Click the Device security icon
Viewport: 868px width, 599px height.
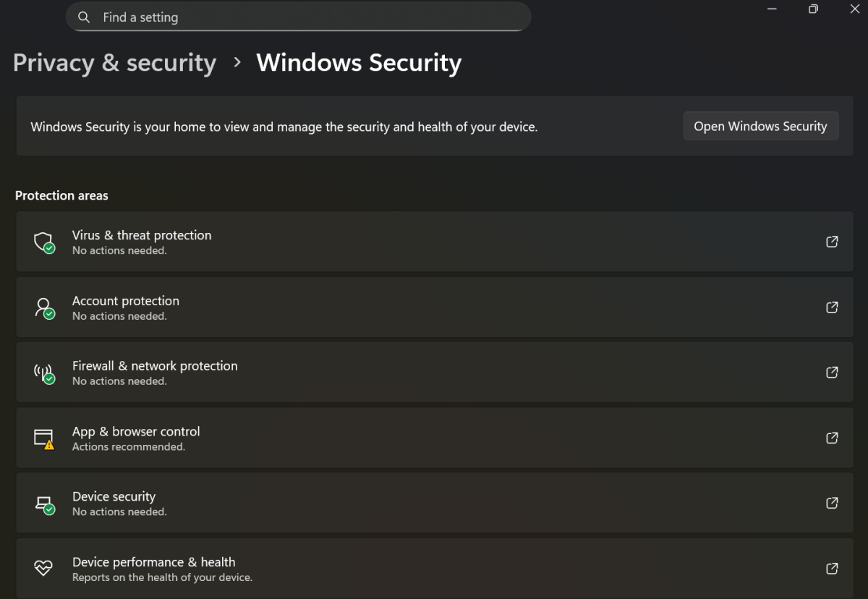pos(43,503)
